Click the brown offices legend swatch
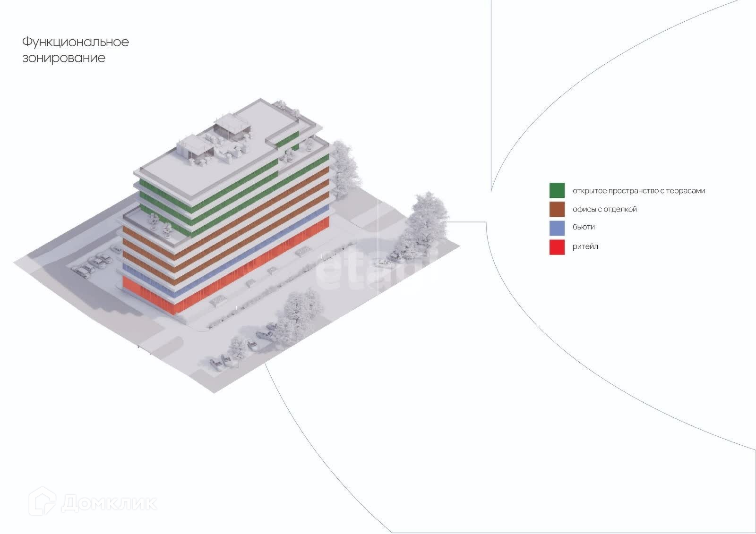This screenshot has width=756, height=534. click(557, 209)
